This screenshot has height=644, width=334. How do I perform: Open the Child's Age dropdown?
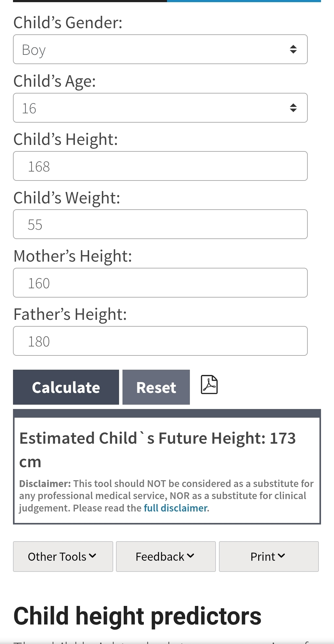(x=160, y=108)
